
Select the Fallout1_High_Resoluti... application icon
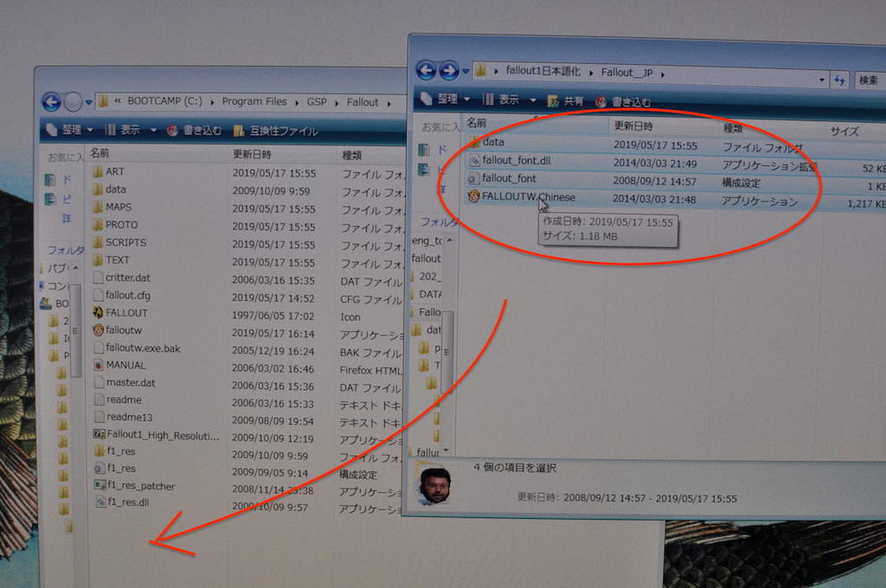click(x=99, y=434)
